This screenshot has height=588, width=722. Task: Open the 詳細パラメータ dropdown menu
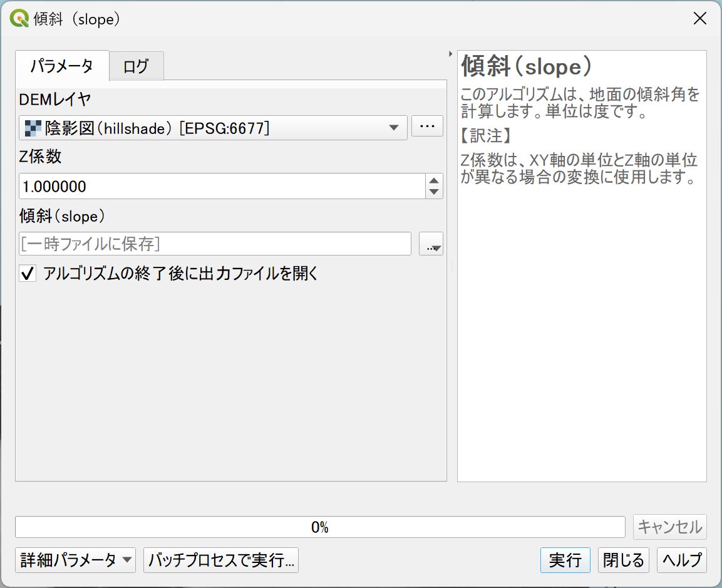(x=76, y=560)
